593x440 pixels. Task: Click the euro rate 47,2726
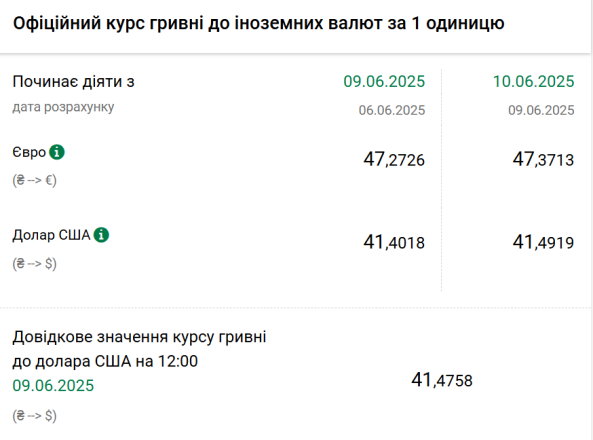[394, 159]
